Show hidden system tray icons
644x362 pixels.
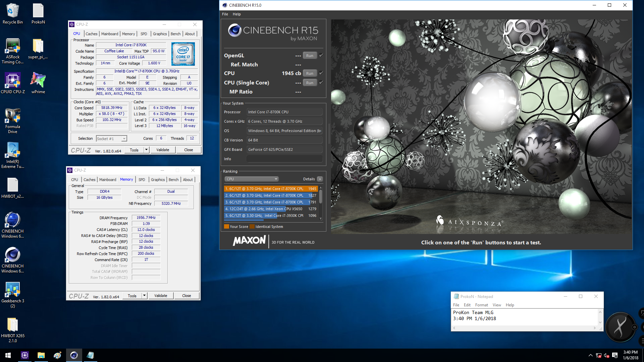[590, 356]
